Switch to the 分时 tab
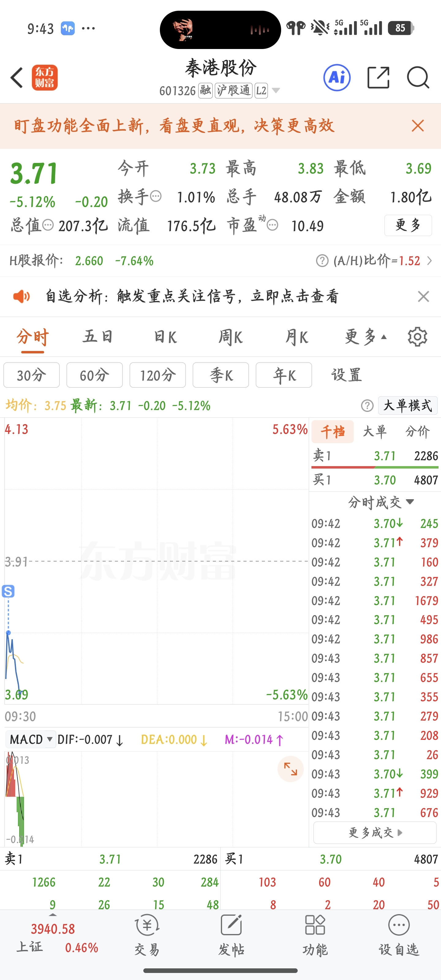Screen dimensions: 441x980 (32, 337)
